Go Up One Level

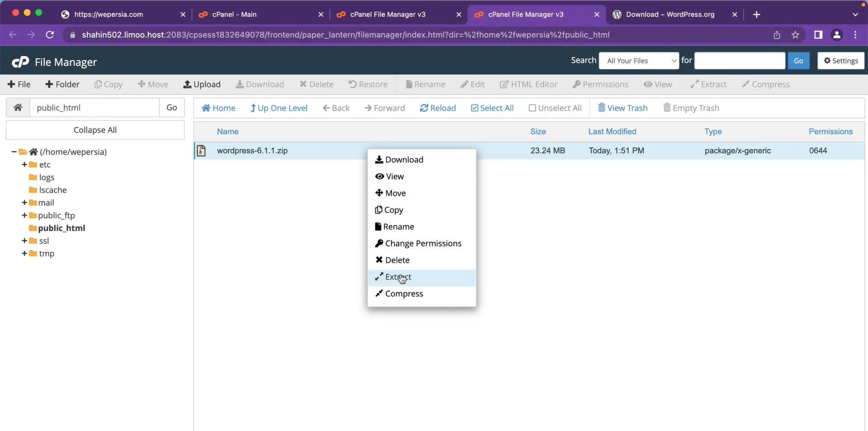(x=279, y=108)
